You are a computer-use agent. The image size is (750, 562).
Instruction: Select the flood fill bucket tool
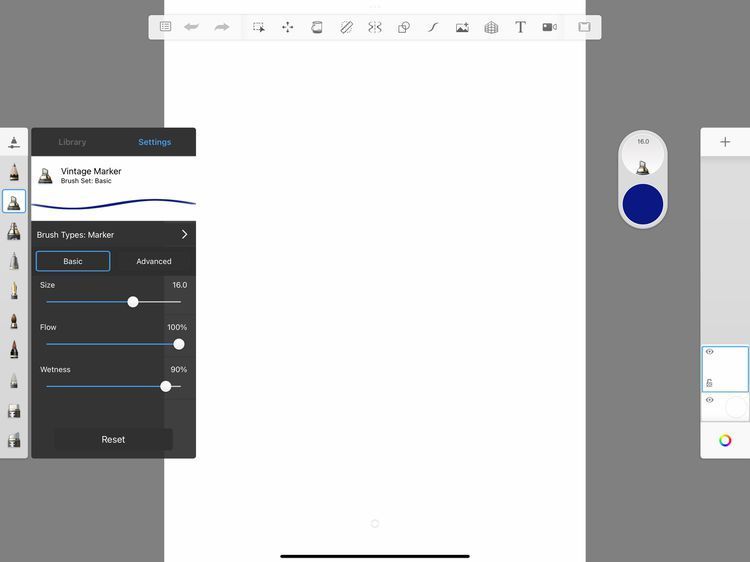[317, 27]
